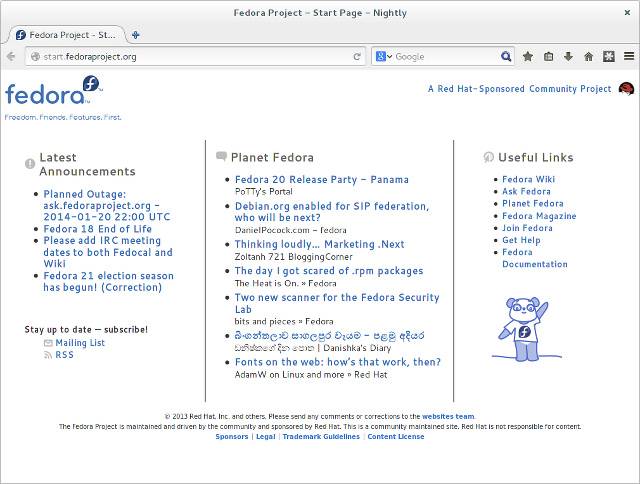This screenshot has width=640, height=484.
Task: Click the Mailing List envelope icon
Action: (48, 343)
